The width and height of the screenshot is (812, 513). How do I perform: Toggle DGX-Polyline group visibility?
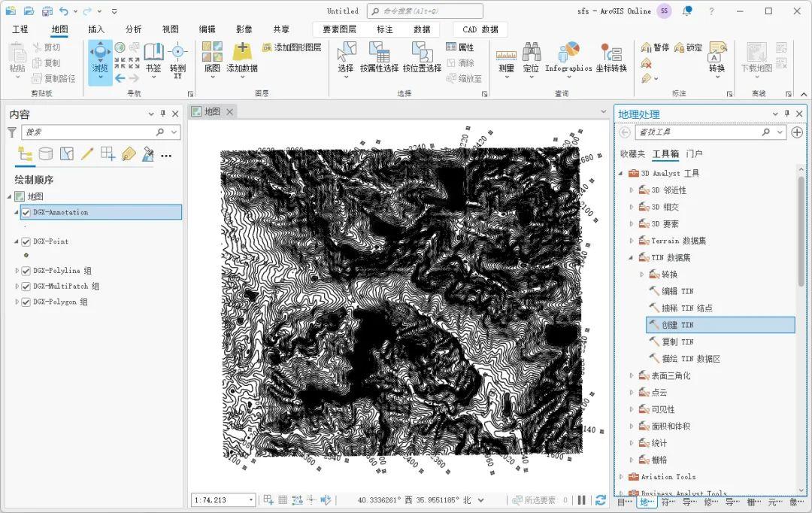(26, 271)
